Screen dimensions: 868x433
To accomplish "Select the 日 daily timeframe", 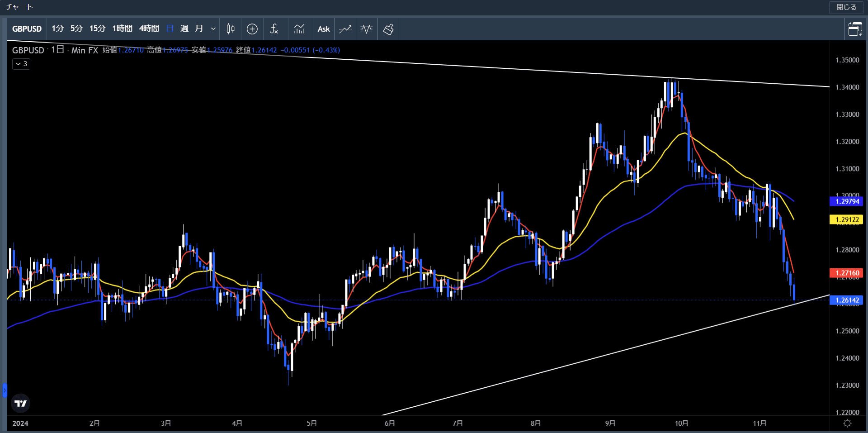I will pos(170,29).
